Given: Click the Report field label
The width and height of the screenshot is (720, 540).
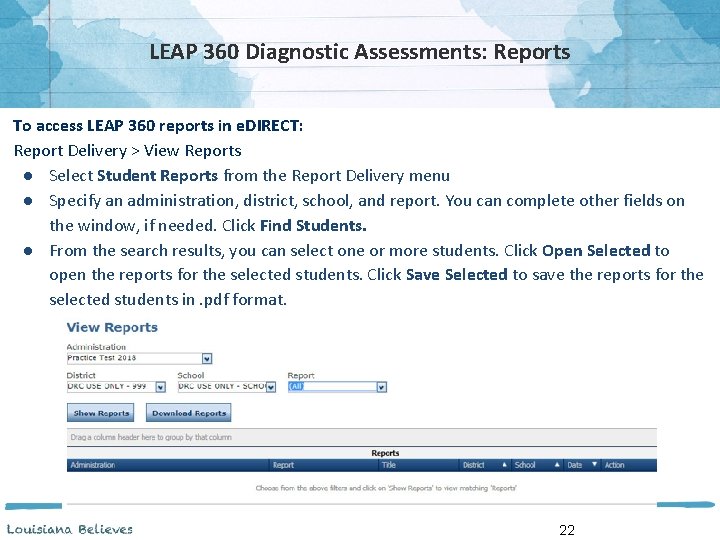Looking at the screenshot, I should tap(301, 375).
